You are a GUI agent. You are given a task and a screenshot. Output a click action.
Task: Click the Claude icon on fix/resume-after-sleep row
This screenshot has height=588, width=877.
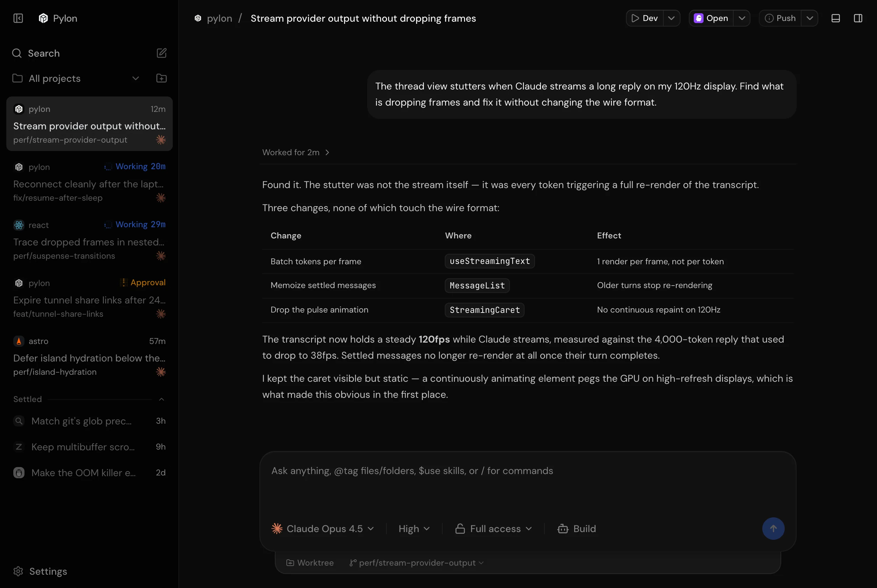[161, 198]
